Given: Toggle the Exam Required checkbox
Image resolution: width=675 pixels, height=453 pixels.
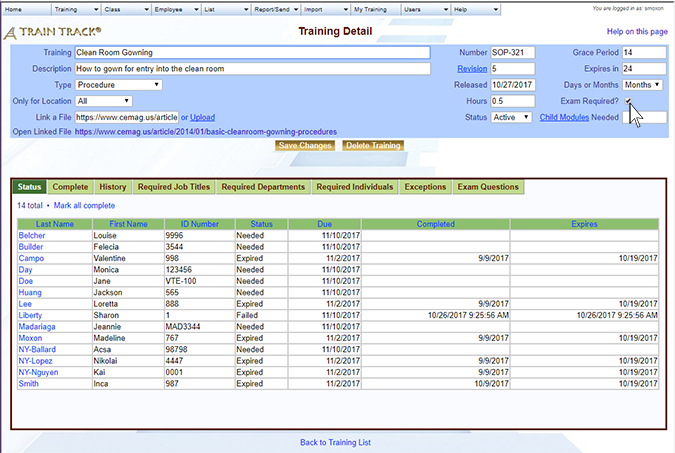Looking at the screenshot, I should tap(628, 101).
